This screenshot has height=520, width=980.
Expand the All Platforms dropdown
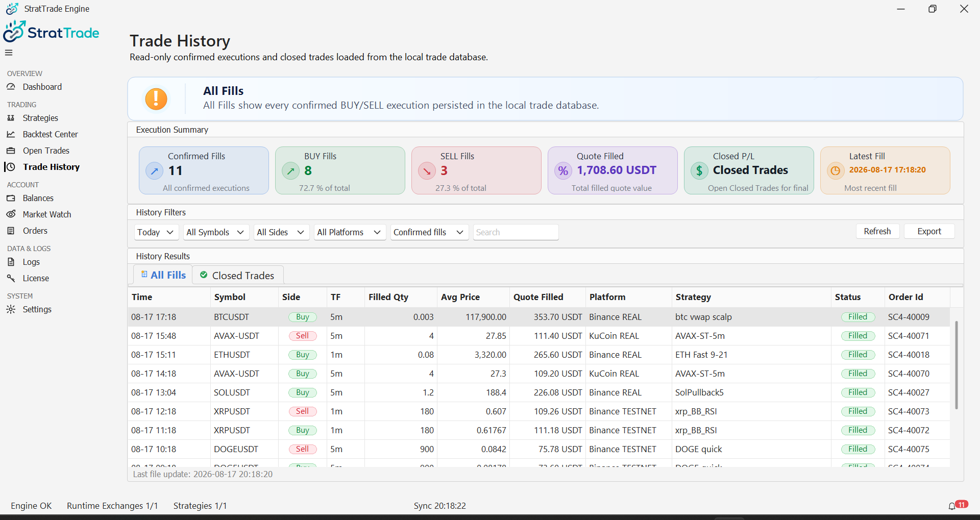tap(350, 232)
